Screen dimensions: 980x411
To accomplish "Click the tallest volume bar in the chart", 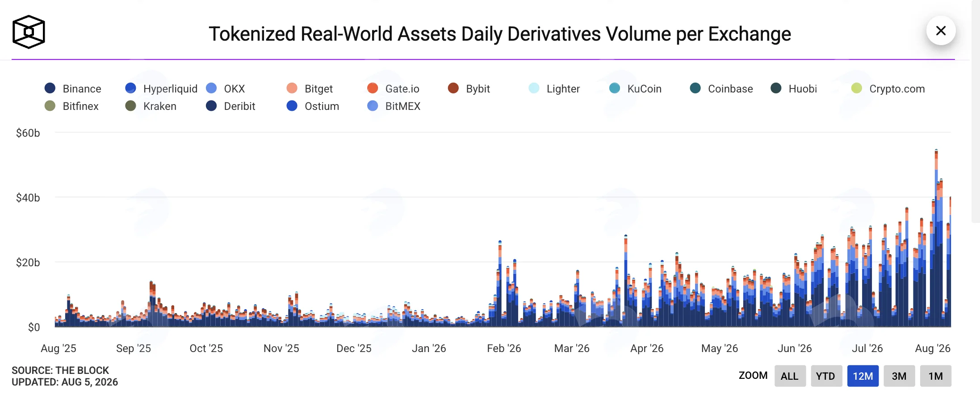I will click(936, 238).
